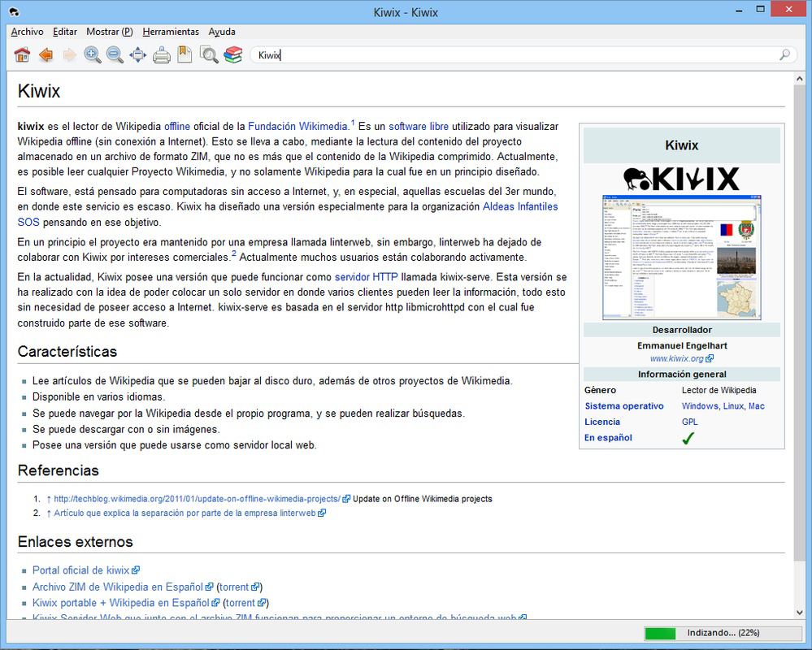Zoom in with the magnifier plus icon

92,54
